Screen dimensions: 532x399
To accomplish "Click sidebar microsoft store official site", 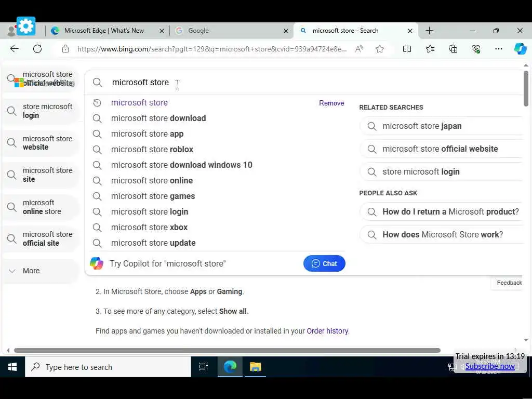I will pos(41,239).
